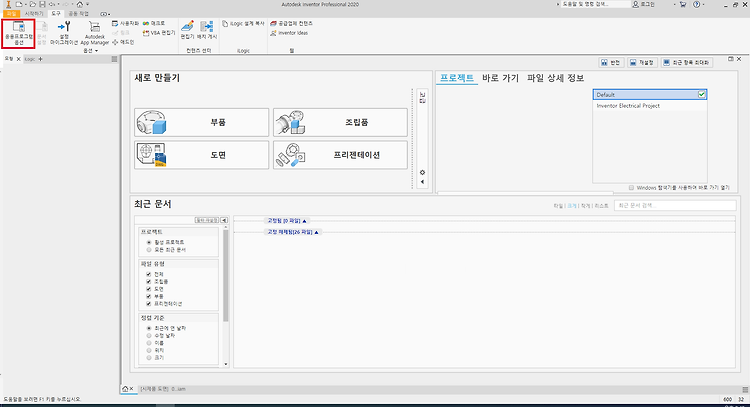Sort by 수정 날짜 radio button
Viewport: 750px width, 407px height.
149,336
